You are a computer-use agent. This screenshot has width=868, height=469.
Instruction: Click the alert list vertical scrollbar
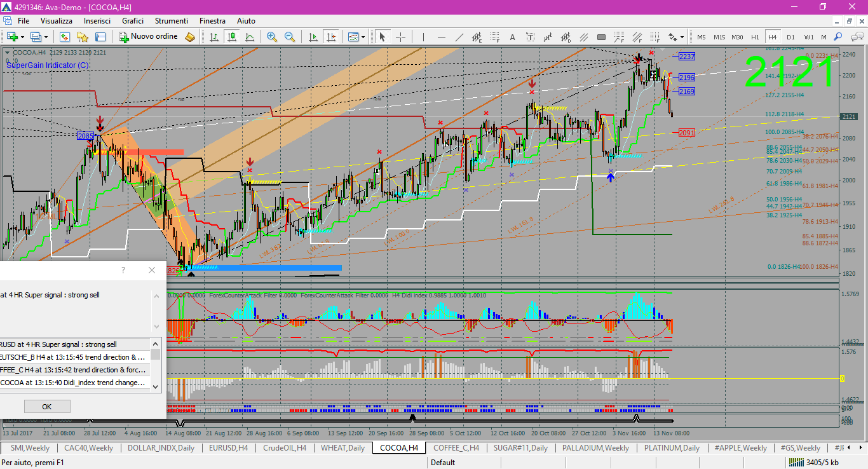[156, 364]
